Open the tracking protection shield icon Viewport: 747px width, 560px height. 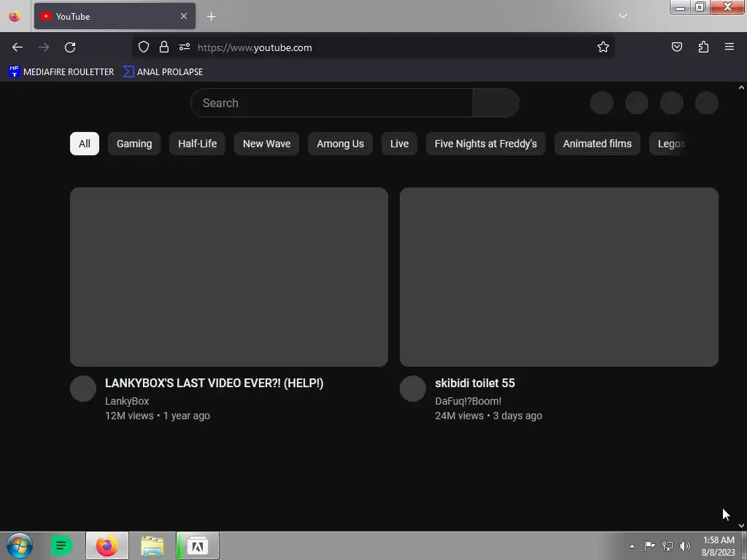pyautogui.click(x=144, y=47)
